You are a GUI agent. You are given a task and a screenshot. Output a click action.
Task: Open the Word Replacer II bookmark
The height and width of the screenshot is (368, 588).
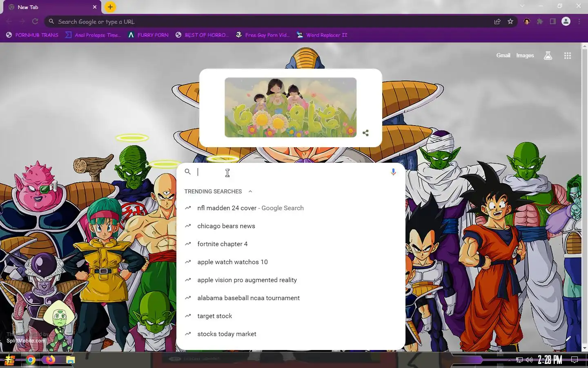click(322, 35)
